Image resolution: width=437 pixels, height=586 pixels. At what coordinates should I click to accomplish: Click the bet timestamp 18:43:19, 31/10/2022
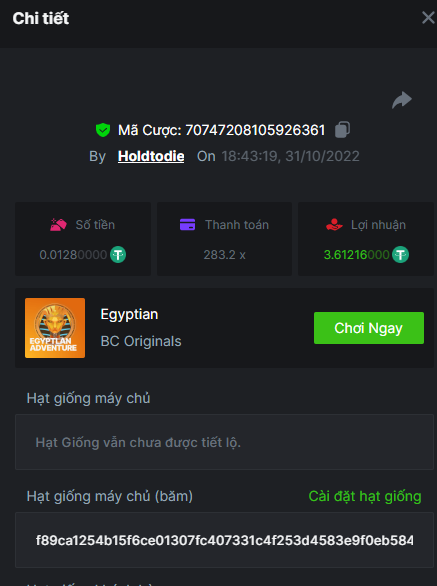coord(290,156)
